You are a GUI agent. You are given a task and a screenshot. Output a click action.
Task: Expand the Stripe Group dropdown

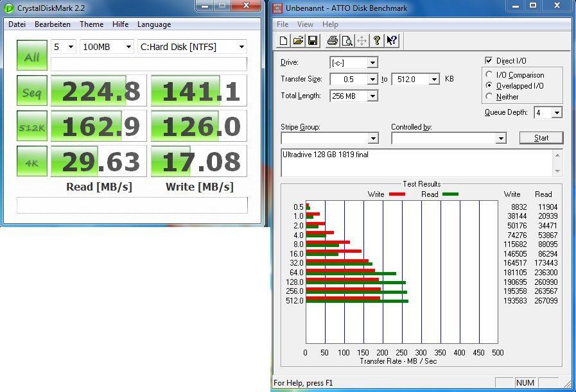point(373,139)
